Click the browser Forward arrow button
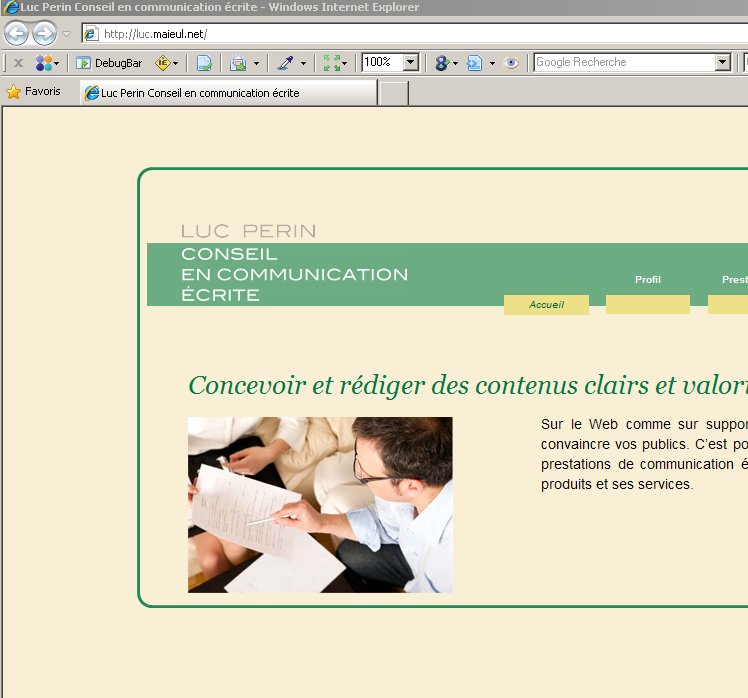Screen dimensions: 748x698 [44, 34]
